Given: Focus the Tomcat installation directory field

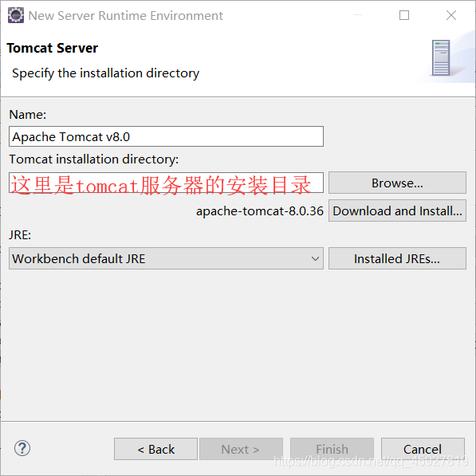Looking at the screenshot, I should (x=166, y=183).
